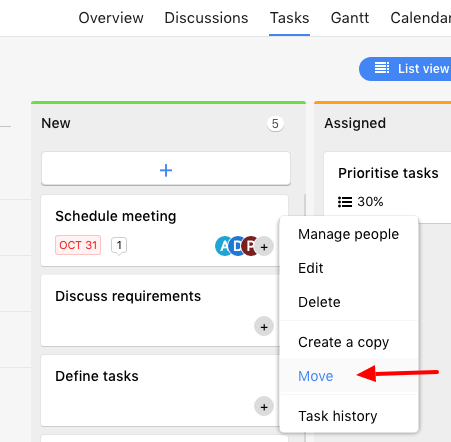Choose Manage people in the menu
Screen dimensions: 451x442
click(349, 234)
